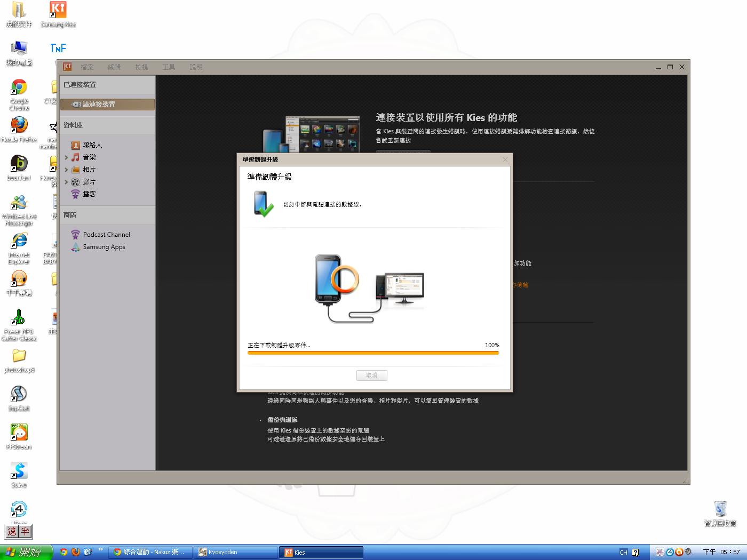Open the Solive desktop shortcut
The image size is (747, 560).
click(x=19, y=475)
